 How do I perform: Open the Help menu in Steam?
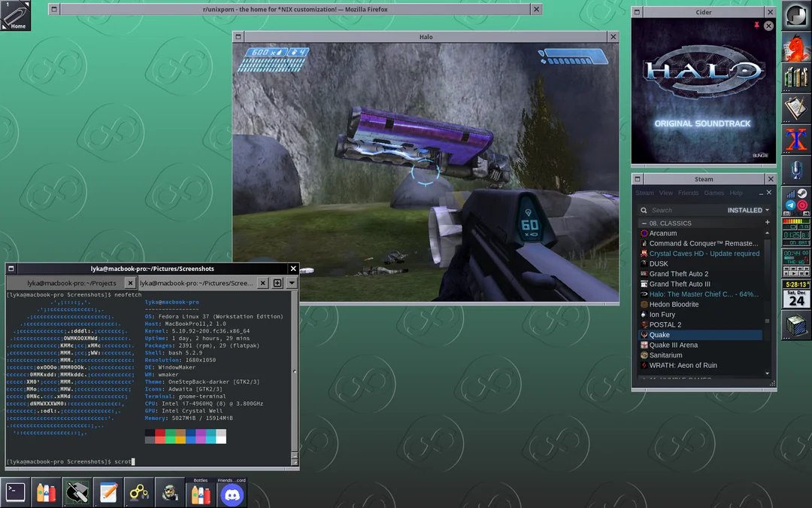tap(736, 193)
